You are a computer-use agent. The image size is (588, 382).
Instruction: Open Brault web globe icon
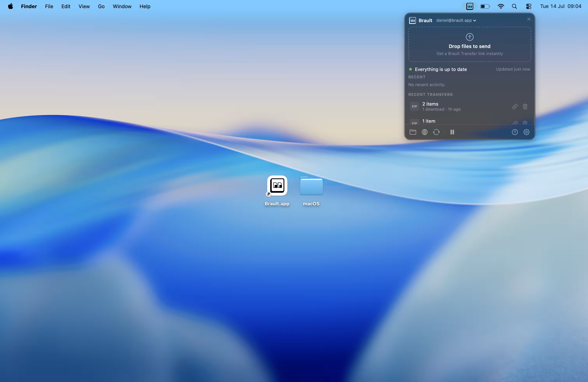click(424, 132)
